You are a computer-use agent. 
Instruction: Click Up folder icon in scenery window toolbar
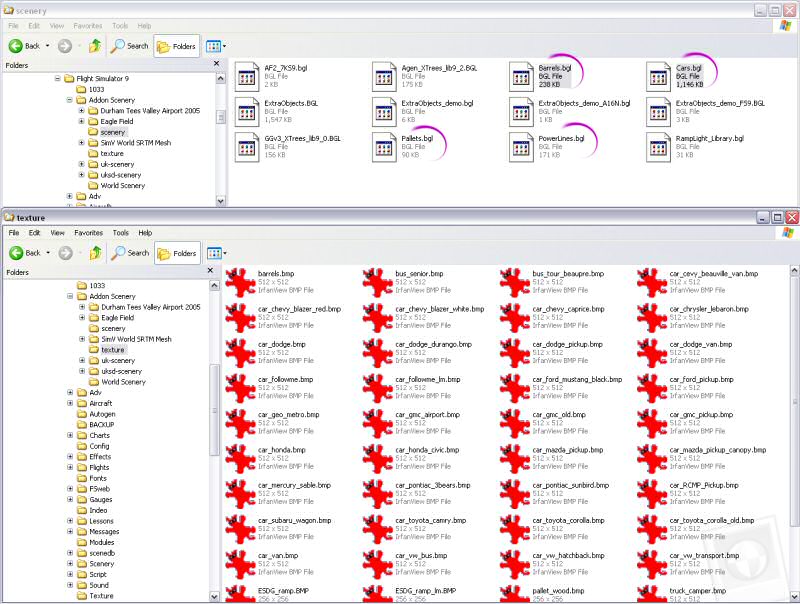point(95,46)
